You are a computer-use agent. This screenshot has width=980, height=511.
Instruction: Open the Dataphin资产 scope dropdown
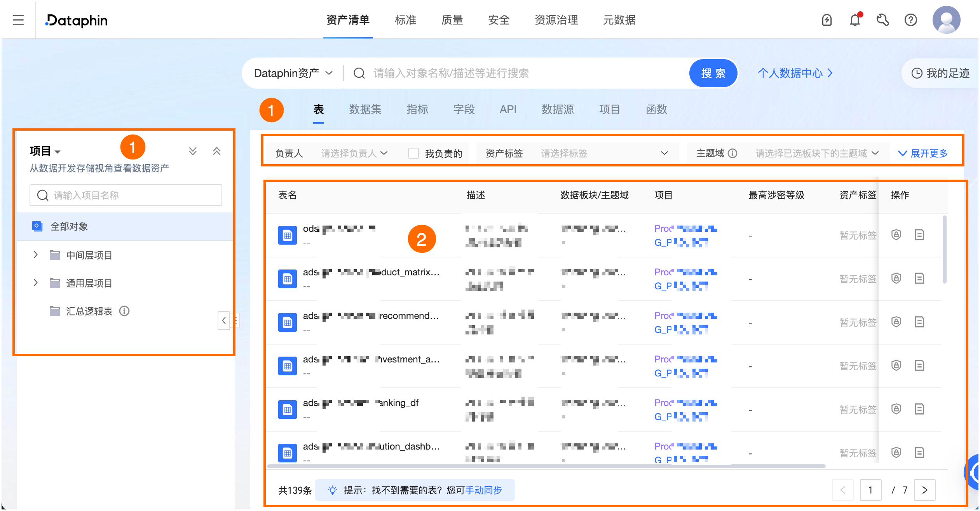pyautogui.click(x=293, y=73)
